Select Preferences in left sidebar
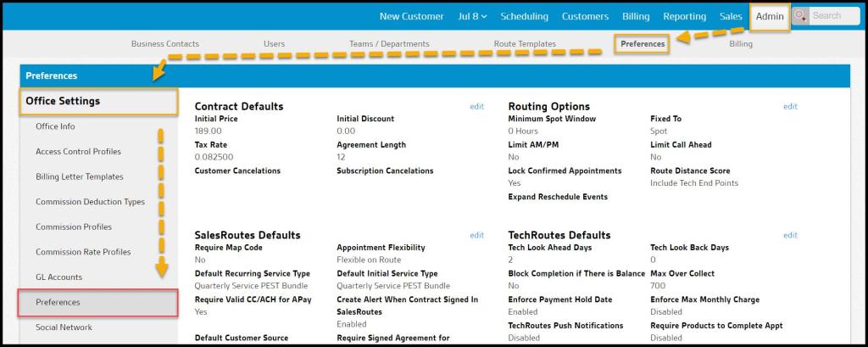 [58, 302]
